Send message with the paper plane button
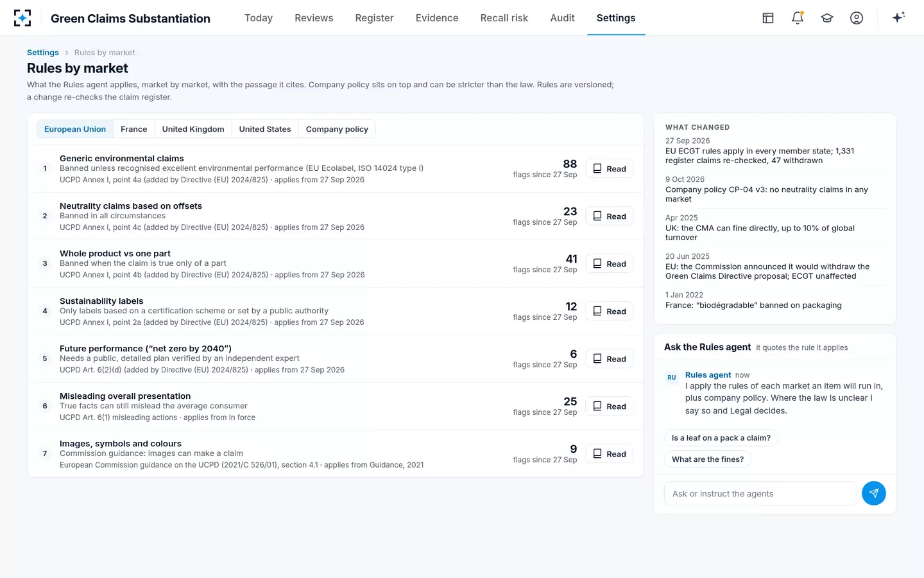The width and height of the screenshot is (924, 578). pos(873,493)
